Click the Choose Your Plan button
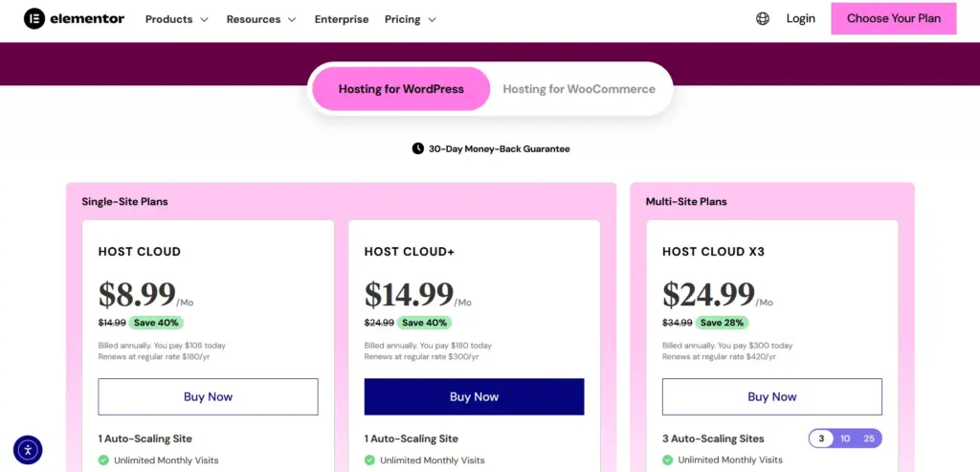This screenshot has height=472, width=980. click(x=894, y=18)
